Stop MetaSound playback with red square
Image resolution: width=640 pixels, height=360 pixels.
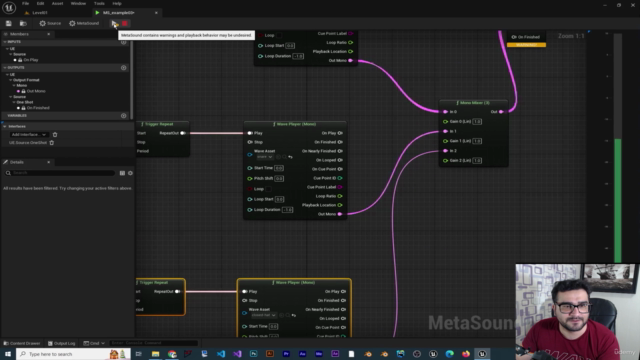tap(125, 23)
